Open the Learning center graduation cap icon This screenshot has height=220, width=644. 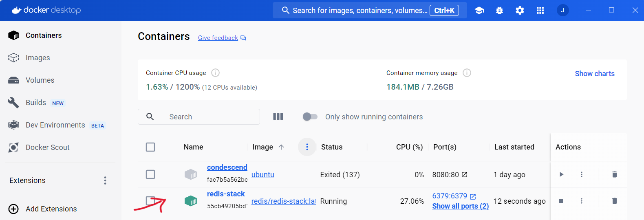pos(479,11)
